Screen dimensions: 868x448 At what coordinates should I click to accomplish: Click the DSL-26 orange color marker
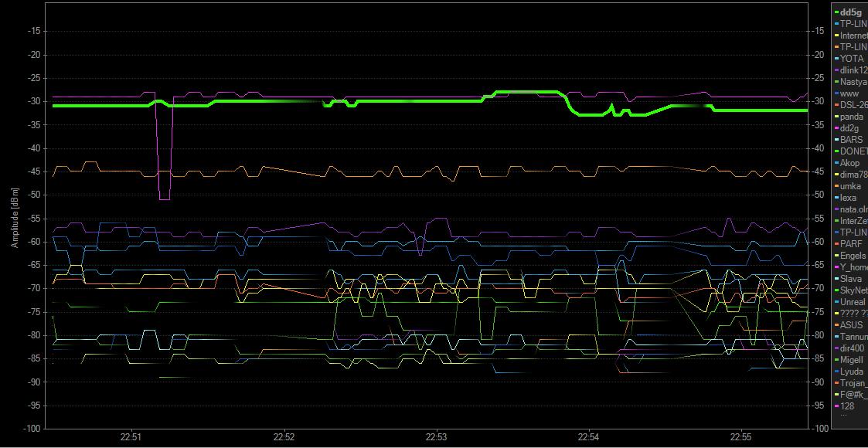(x=836, y=105)
